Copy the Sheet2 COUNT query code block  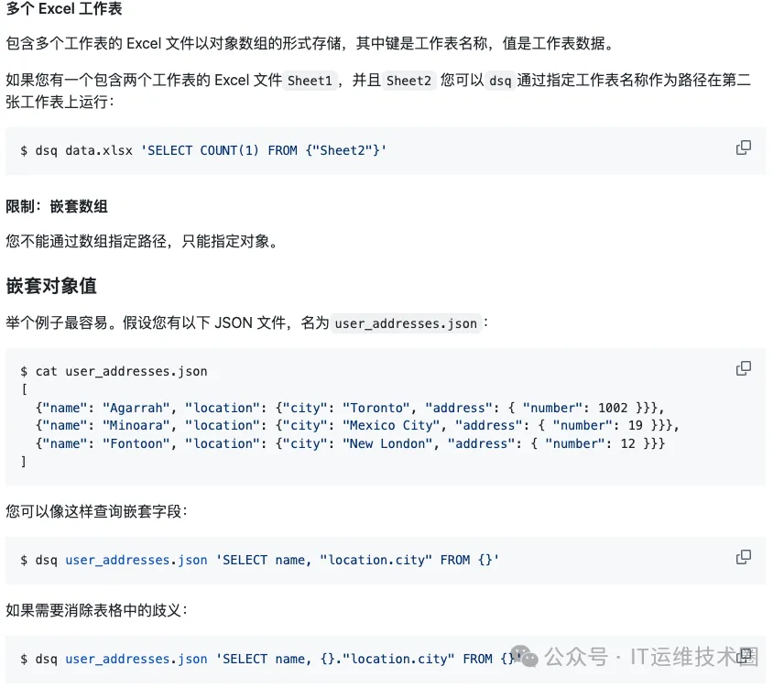[744, 148]
